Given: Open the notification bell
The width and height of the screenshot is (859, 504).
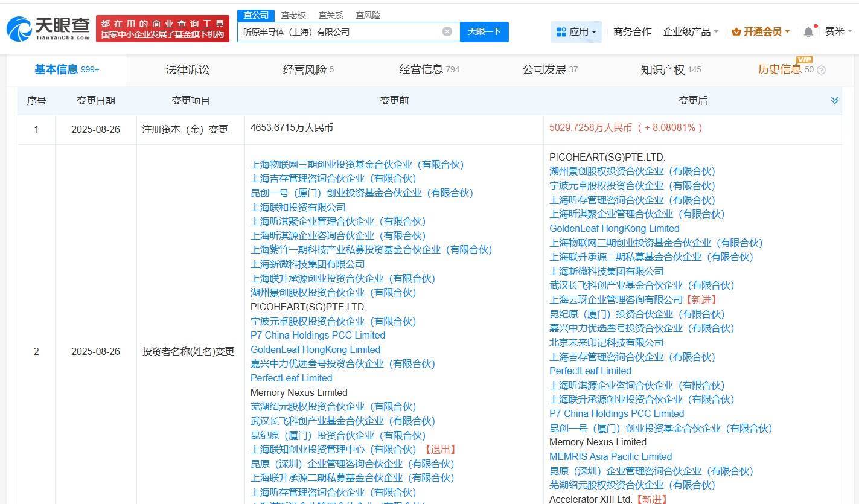Looking at the screenshot, I should [x=808, y=32].
